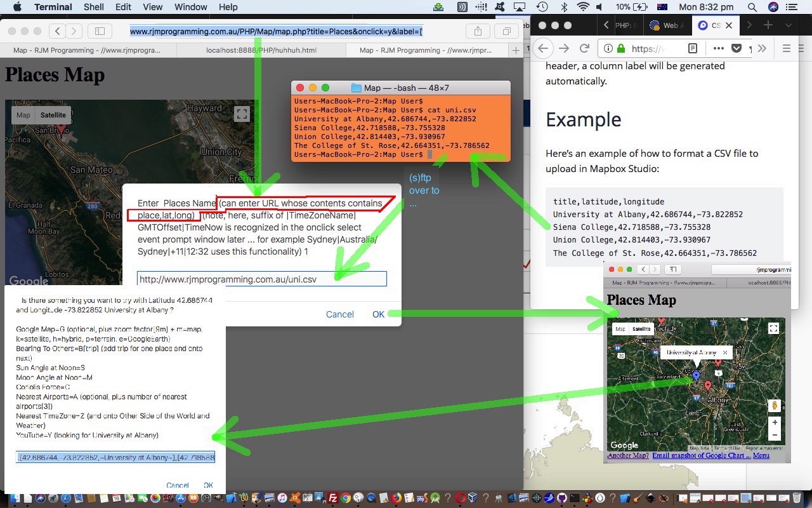The width and height of the screenshot is (812, 508).
Task: Show more Firefox tabs dropdown arrow
Action: 788,25
